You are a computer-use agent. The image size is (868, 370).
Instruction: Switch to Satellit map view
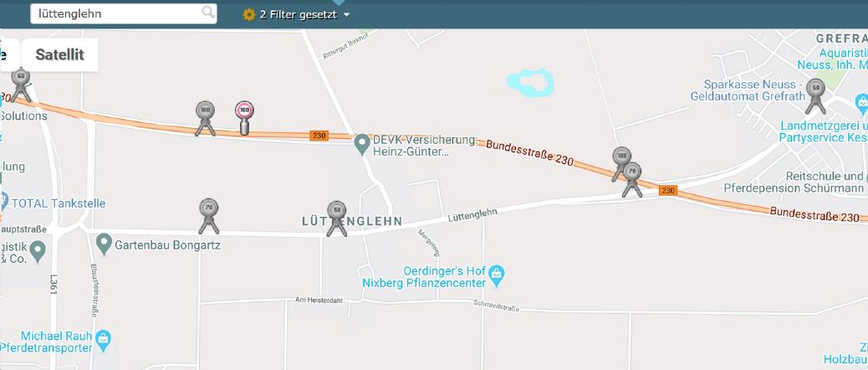click(59, 55)
